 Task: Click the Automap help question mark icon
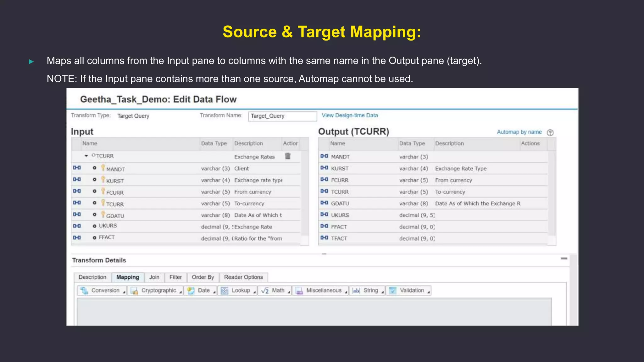point(550,132)
